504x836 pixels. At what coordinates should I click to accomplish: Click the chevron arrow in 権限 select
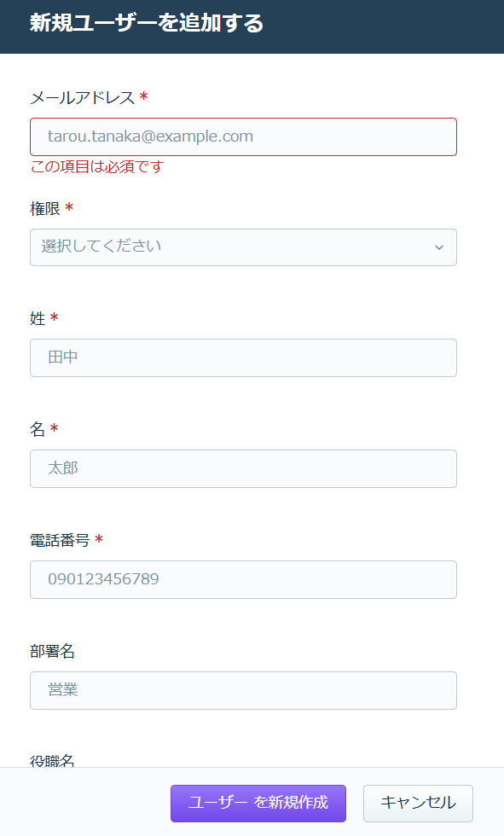(x=439, y=247)
